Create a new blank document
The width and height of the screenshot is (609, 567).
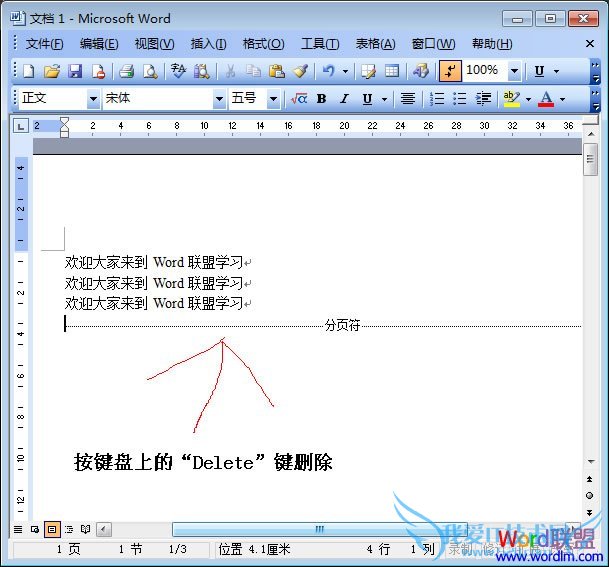point(29,71)
